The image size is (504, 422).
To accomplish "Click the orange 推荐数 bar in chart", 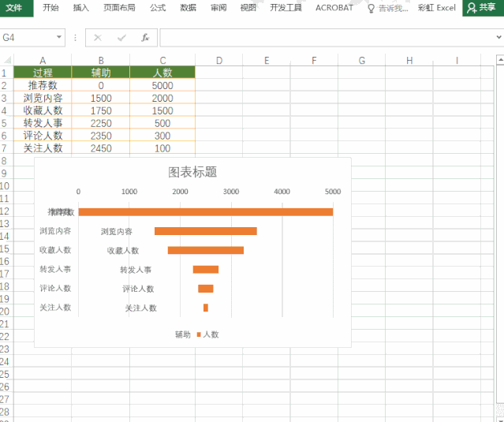I will point(206,212).
